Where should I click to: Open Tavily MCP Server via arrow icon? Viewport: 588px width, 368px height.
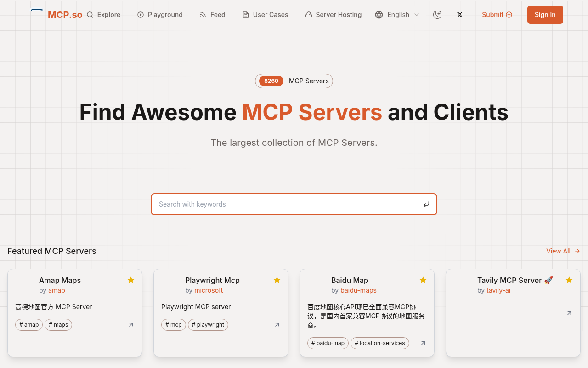569,313
